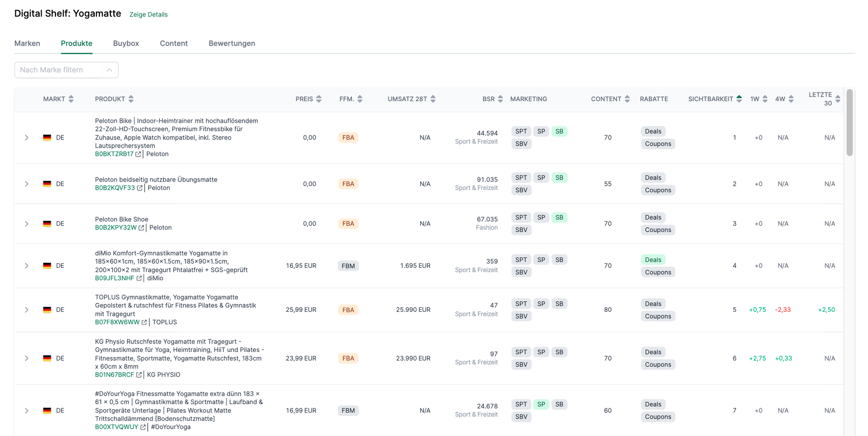Sort by Content column arrows
Screen dimensions: 868x436
pyautogui.click(x=627, y=99)
